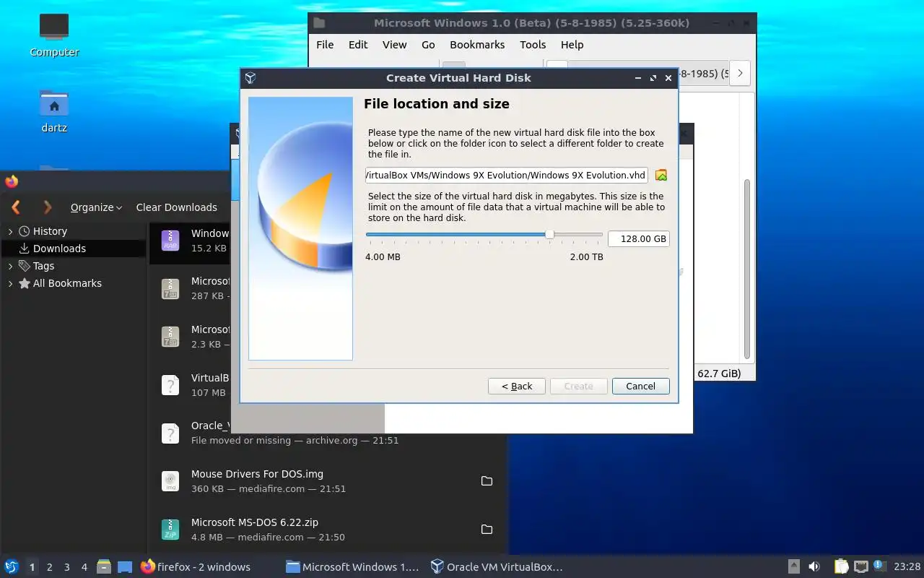The height and width of the screenshot is (578, 924).
Task: Go forward in the Firefox Library window
Action: (x=48, y=207)
